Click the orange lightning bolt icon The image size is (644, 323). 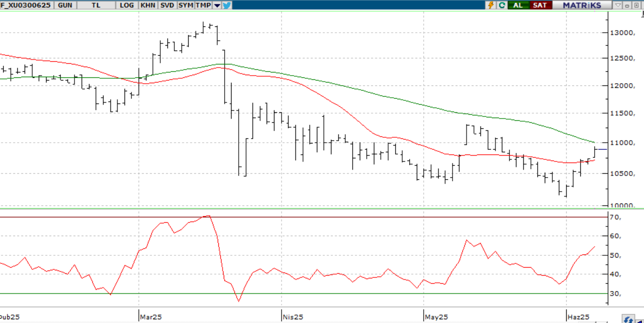[x=491, y=5]
